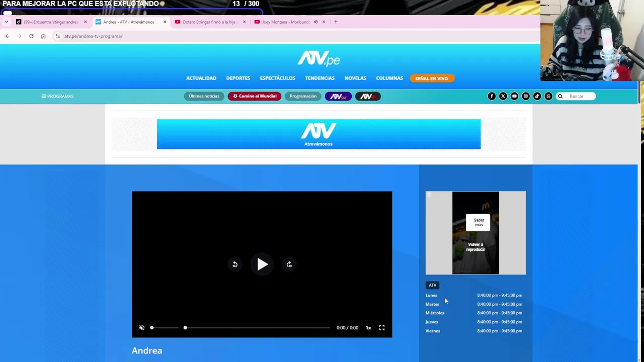Screen dimensions: 644x362
Task: Click Miércoles schedule row
Action: point(474,313)
